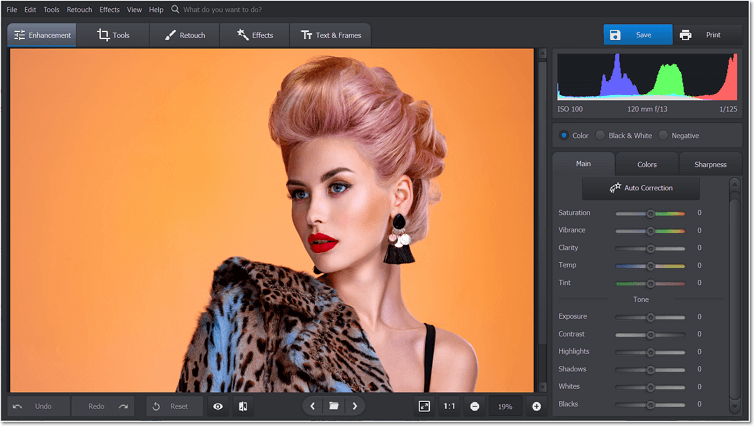754x426 pixels.
Task: Click the '120 mm f/13' text
Action: click(647, 109)
